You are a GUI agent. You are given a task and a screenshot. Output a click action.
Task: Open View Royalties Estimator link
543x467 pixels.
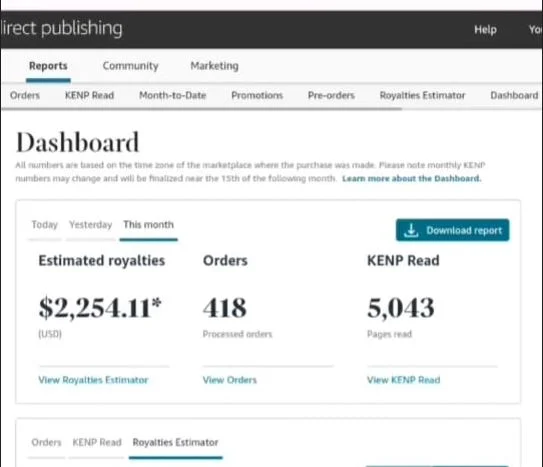93,380
